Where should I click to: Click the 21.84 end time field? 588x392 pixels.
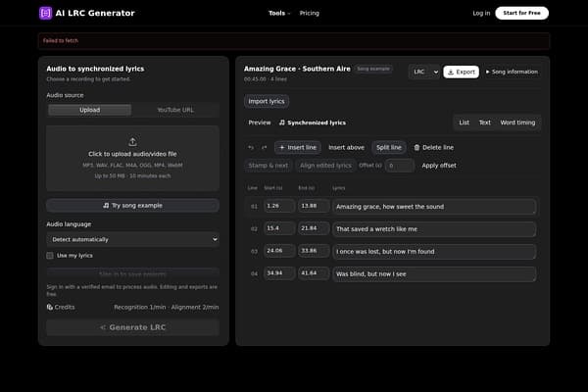(x=314, y=228)
